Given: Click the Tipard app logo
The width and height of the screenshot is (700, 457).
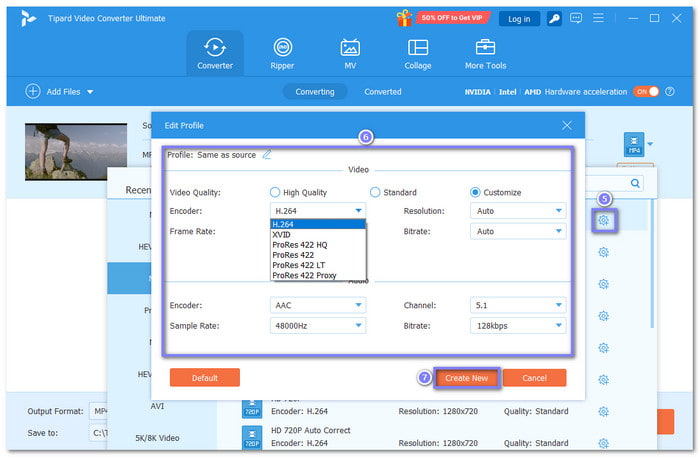Looking at the screenshot, I should (28, 18).
